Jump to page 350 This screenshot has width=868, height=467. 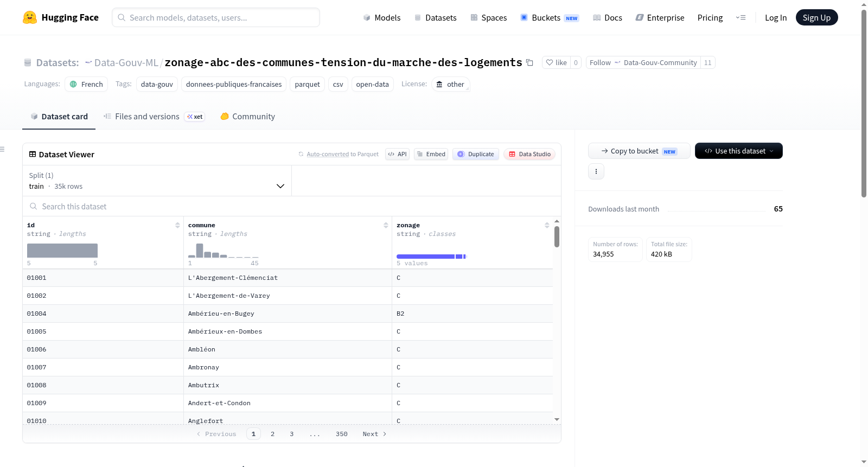pos(341,434)
